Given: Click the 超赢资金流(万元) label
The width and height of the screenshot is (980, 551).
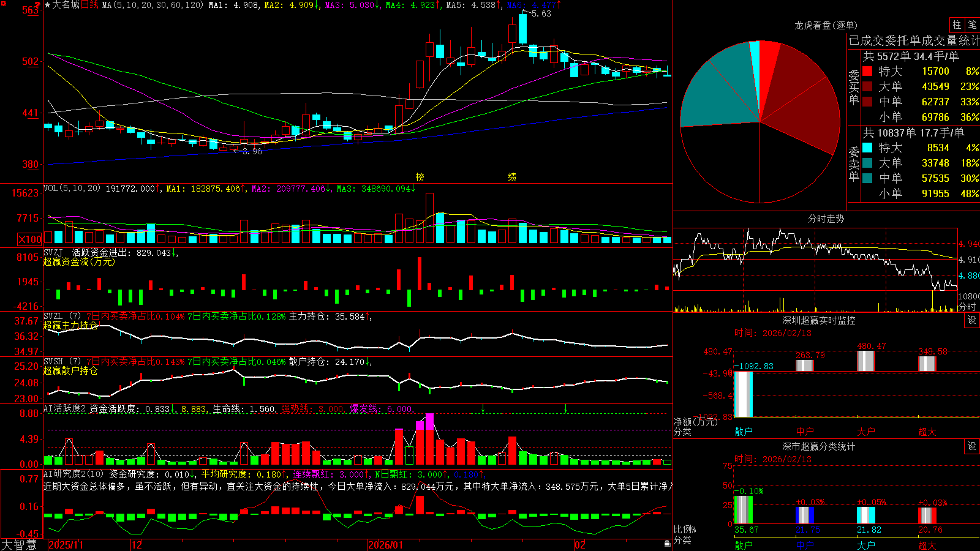Looking at the screenshot, I should [79, 262].
